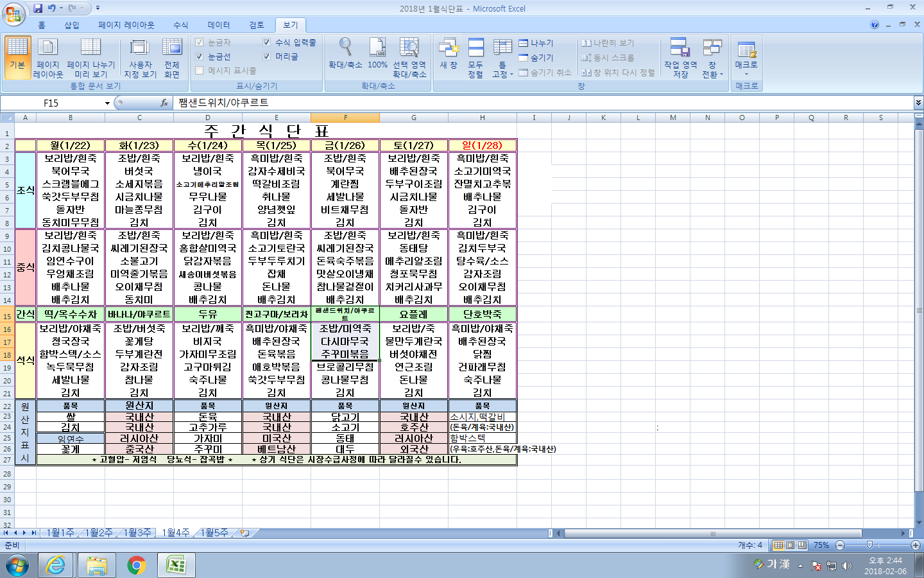Image resolution: width=924 pixels, height=578 pixels.
Task: Click the 나누기 split button
Action: [x=536, y=43]
